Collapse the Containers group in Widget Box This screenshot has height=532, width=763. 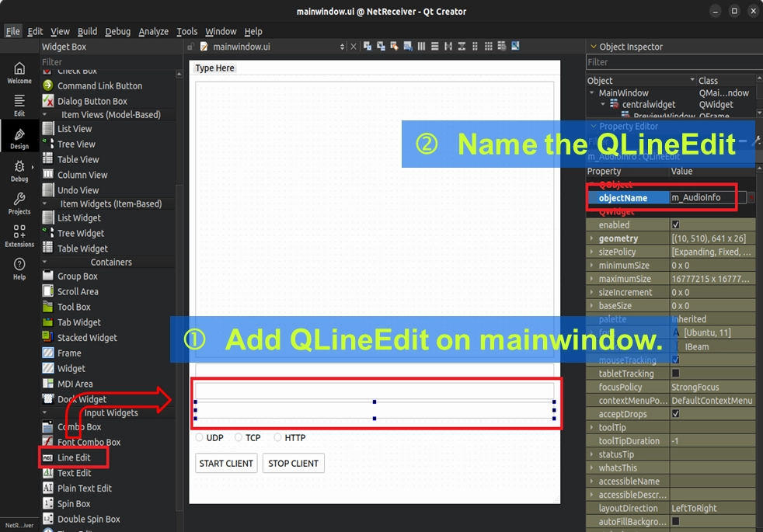coord(45,262)
